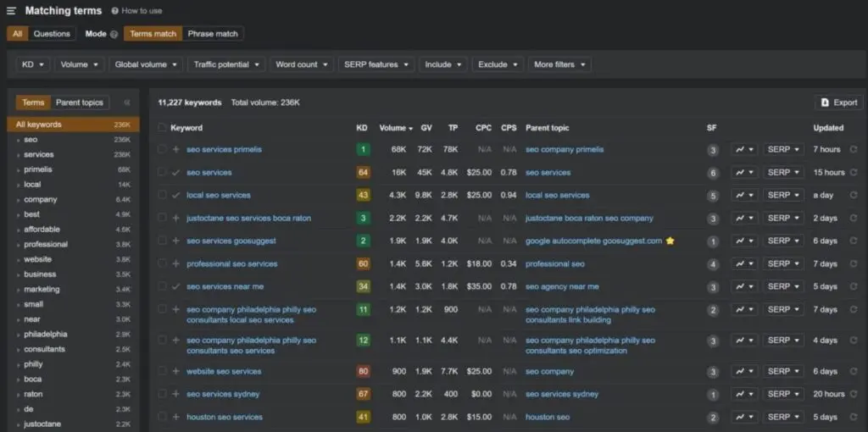The height and width of the screenshot is (432, 868).
Task: Click the star icon next to goosuggest.com
Action: (x=670, y=241)
